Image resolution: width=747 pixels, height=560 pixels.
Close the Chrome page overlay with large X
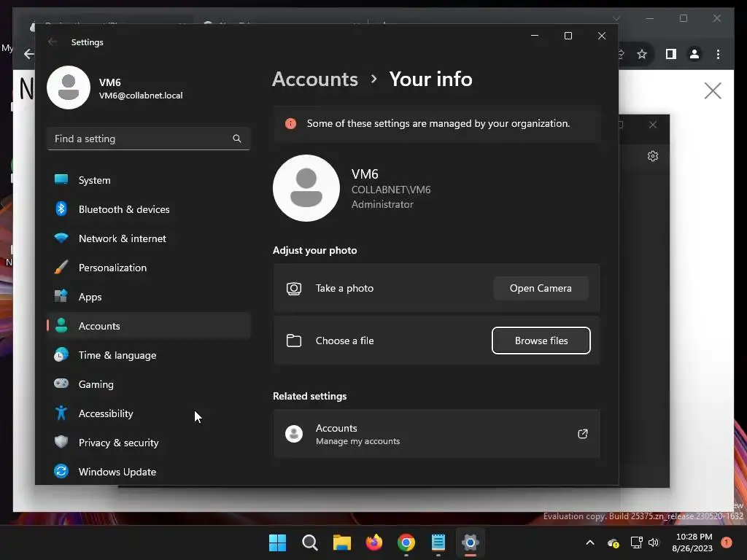point(713,90)
